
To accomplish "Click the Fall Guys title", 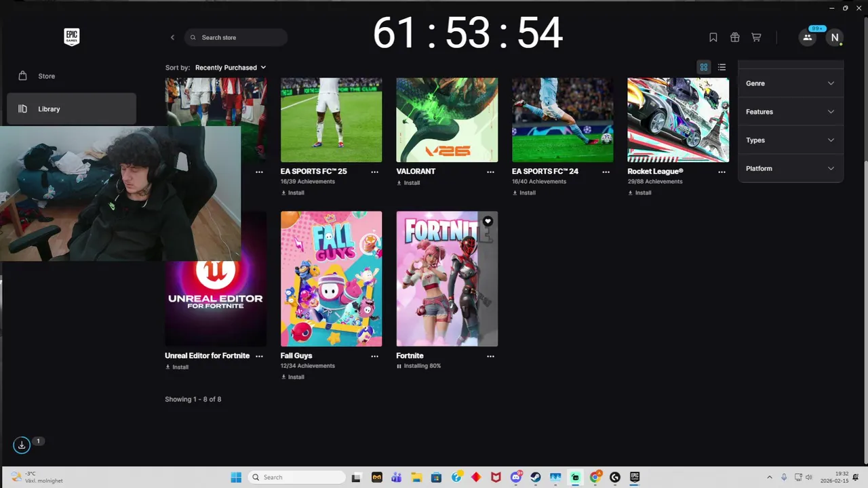I will tap(296, 356).
